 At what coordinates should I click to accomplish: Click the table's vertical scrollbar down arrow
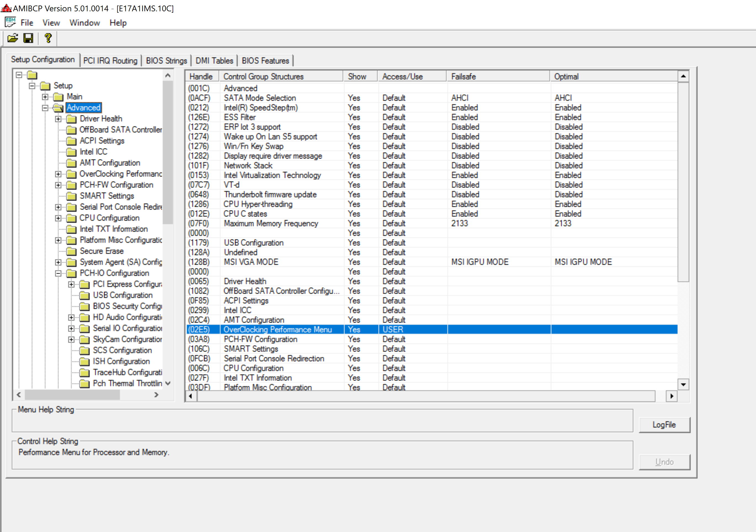(683, 384)
